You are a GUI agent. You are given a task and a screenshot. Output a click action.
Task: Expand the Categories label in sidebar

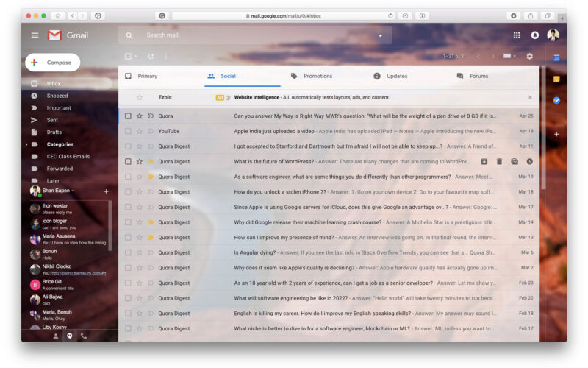point(27,144)
